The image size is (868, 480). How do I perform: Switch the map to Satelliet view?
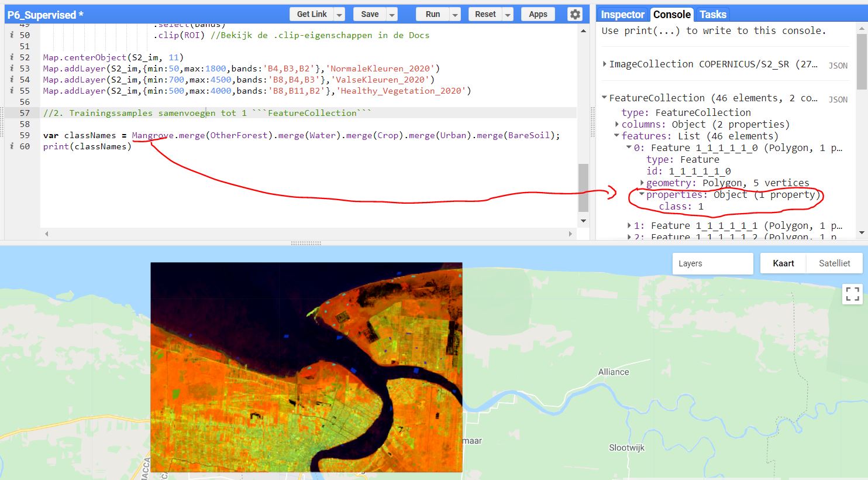pos(834,263)
